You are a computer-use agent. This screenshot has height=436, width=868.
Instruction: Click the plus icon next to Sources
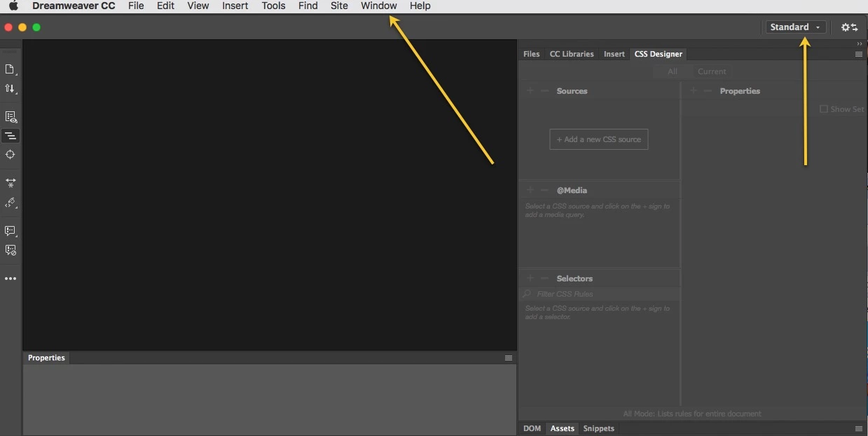[530, 91]
